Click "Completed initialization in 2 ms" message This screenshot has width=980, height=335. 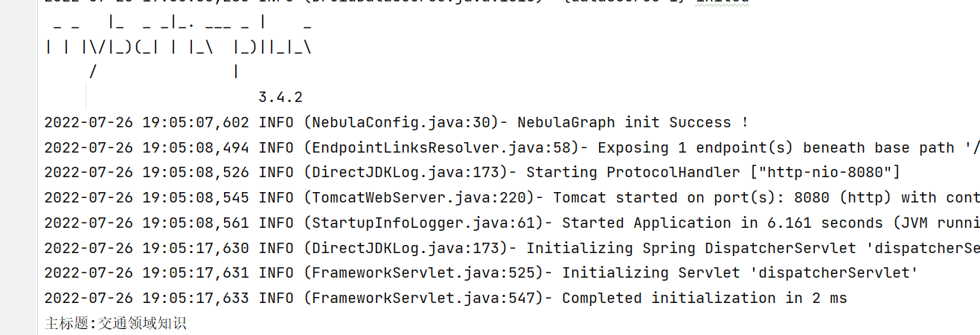point(704,299)
